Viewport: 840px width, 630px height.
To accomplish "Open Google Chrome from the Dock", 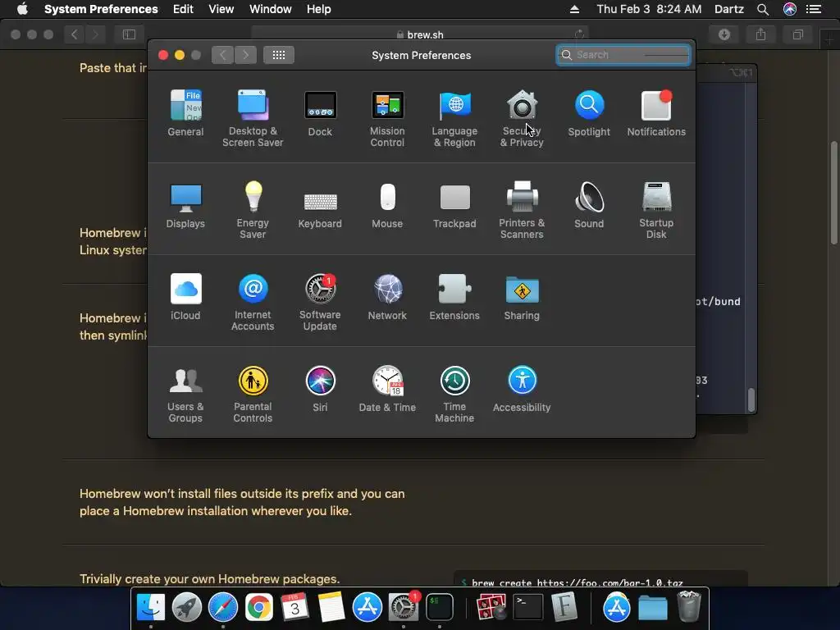I will pos(258,607).
